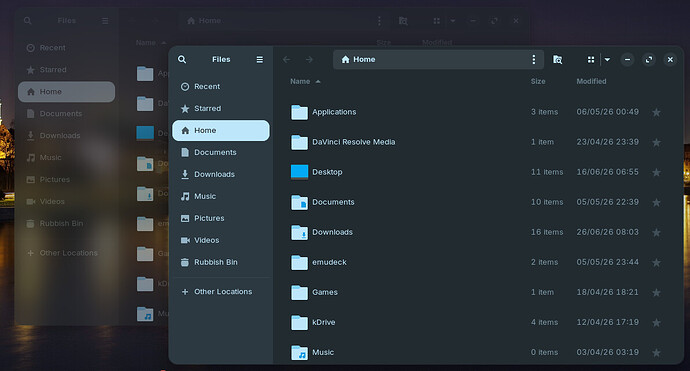The width and height of the screenshot is (690, 371).
Task: Star the emudeck folder
Action: point(656,262)
